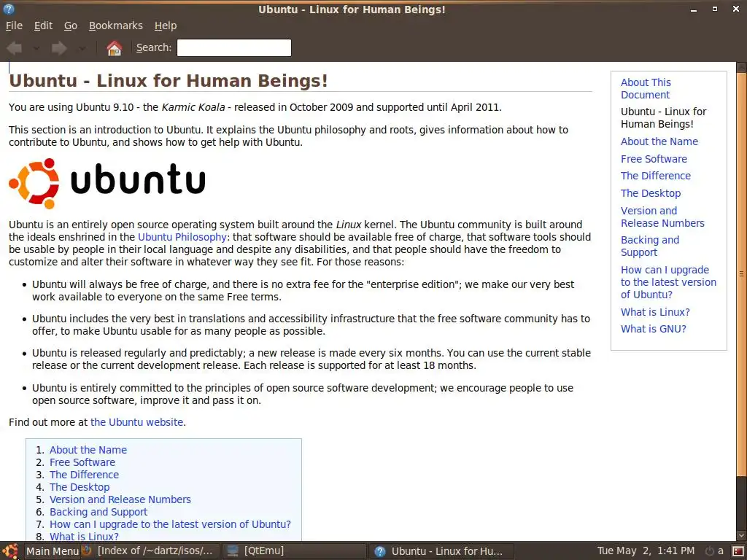Click the Karmic Koala text
This screenshot has height=560, width=747.
pos(193,107)
